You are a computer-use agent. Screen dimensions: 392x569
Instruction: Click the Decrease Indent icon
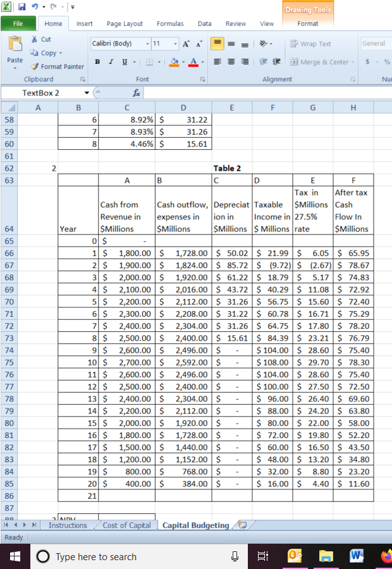263,62
